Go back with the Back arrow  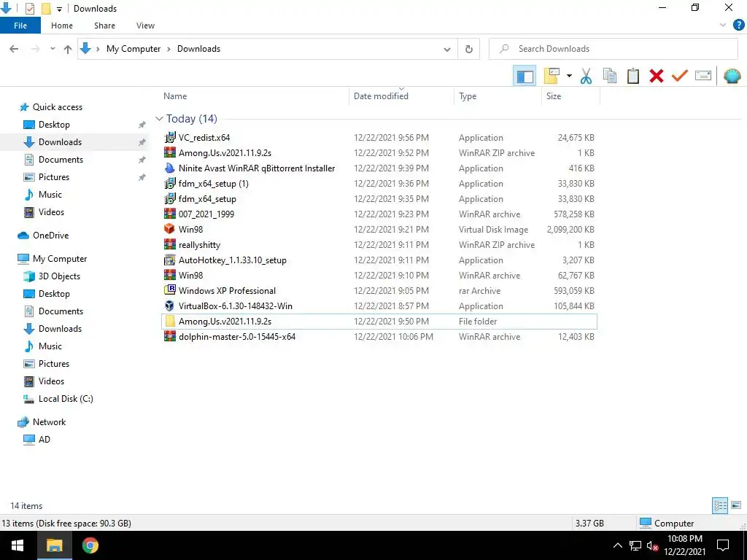14,49
